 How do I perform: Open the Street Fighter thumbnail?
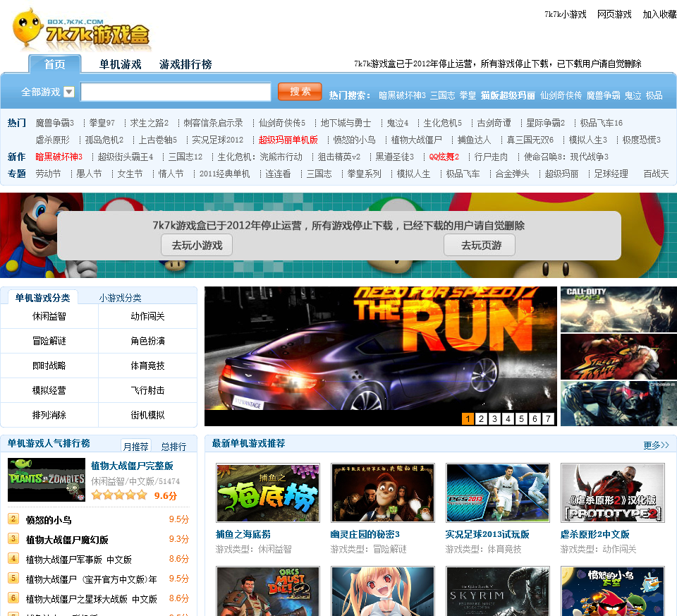[x=618, y=356]
